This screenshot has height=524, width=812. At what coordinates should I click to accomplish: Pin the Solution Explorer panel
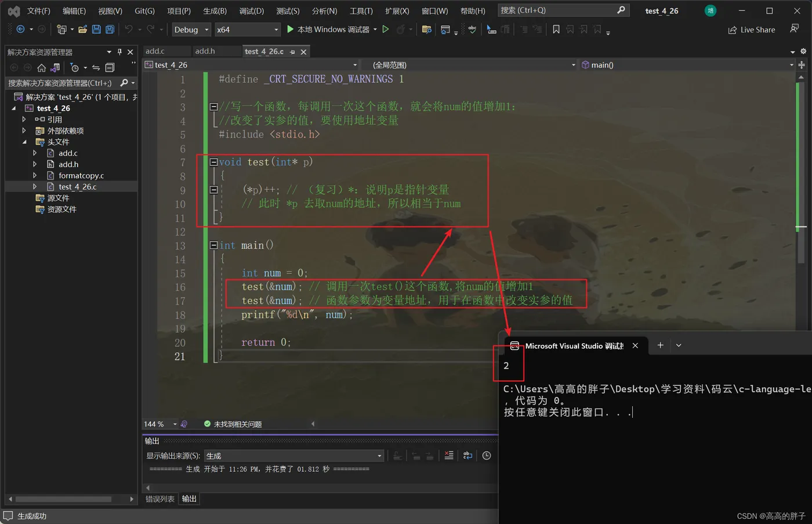pyautogui.click(x=119, y=52)
